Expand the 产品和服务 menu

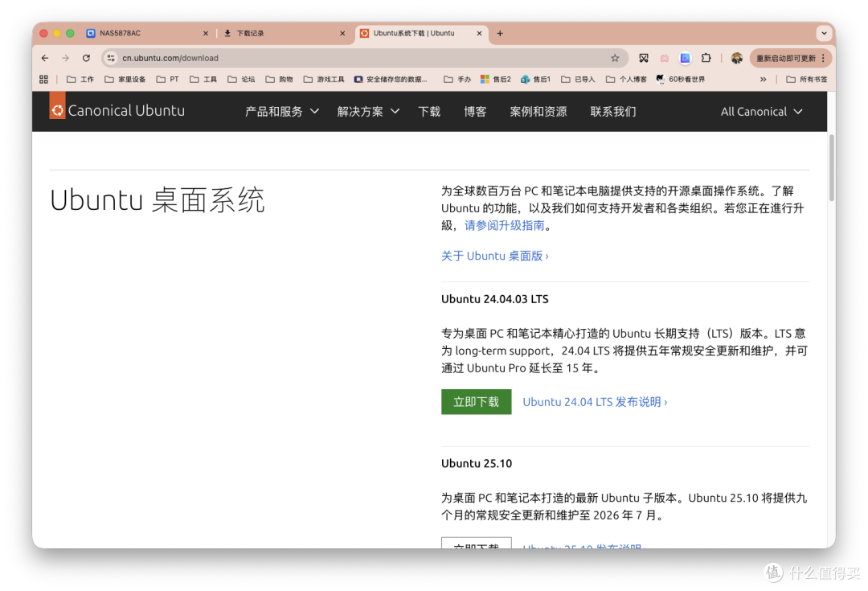click(282, 111)
